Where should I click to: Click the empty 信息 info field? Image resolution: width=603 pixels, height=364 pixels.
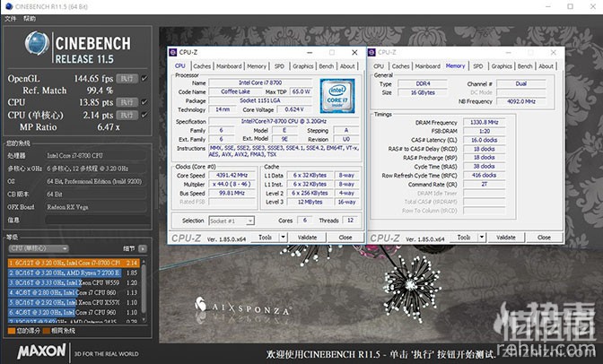[96, 220]
